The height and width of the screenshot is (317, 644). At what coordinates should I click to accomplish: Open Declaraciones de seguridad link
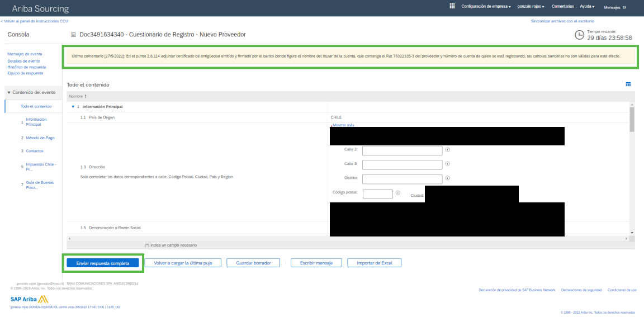click(581, 290)
